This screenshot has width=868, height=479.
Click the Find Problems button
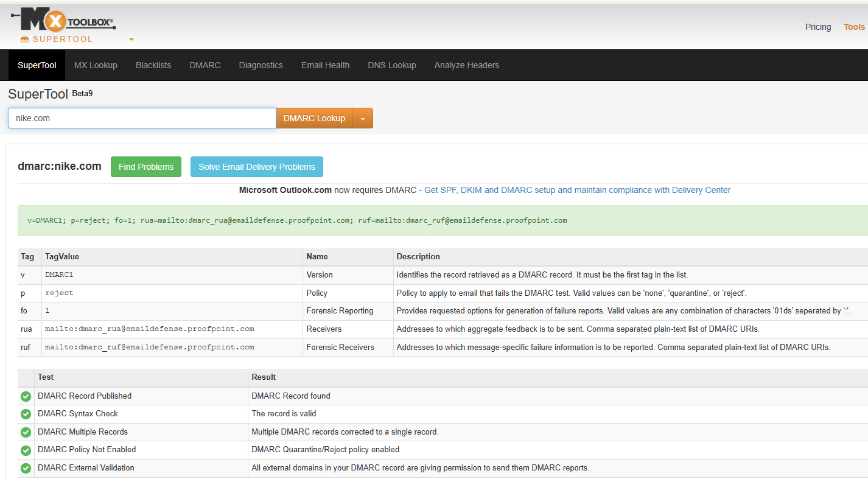(x=146, y=167)
